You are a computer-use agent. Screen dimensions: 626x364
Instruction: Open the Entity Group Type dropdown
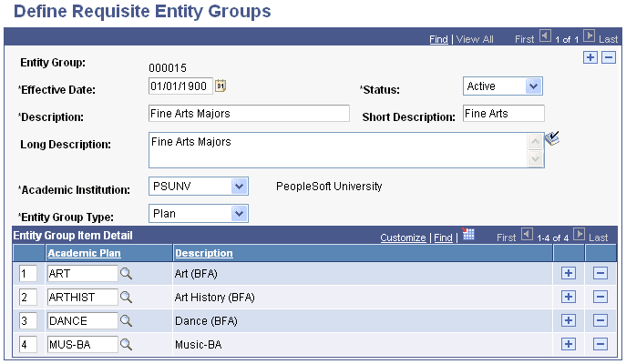(x=239, y=214)
